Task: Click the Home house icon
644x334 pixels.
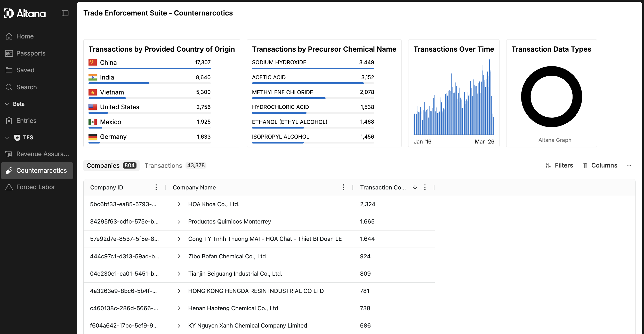Action: point(9,36)
